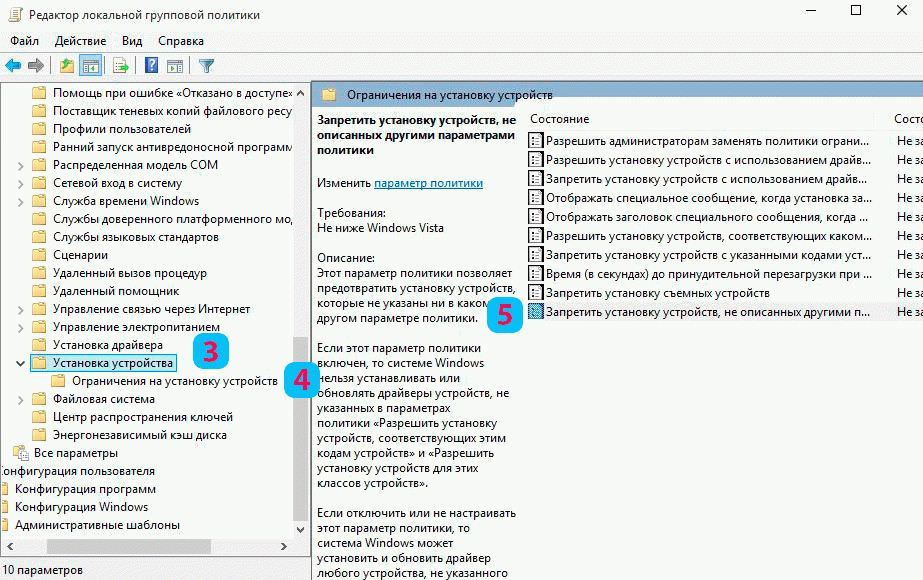Open the "Файл" menu

click(25, 41)
